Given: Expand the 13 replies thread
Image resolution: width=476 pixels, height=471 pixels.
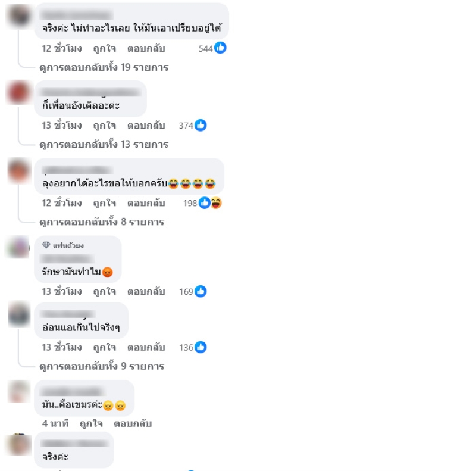Looking at the screenshot, I should coord(104,144).
